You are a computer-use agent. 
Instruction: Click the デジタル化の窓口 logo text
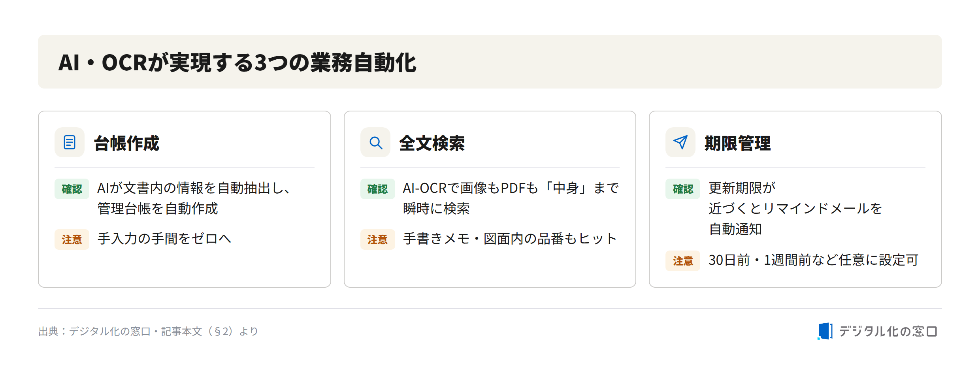[888, 331]
